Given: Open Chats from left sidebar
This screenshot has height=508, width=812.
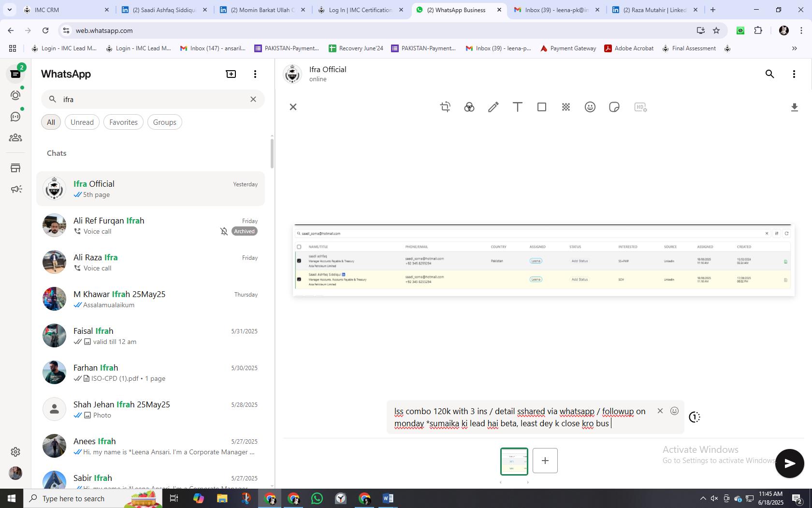Looking at the screenshot, I should (x=15, y=74).
